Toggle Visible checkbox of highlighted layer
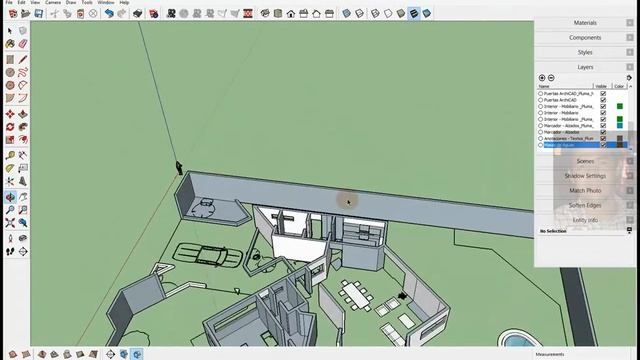The height and width of the screenshot is (360, 640). click(x=603, y=145)
